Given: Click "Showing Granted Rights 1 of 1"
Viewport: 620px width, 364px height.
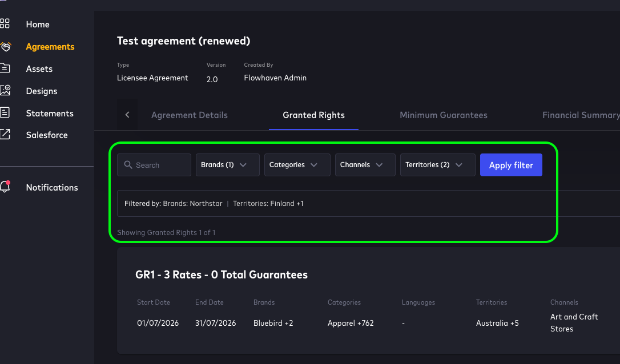Looking at the screenshot, I should click(x=166, y=232).
